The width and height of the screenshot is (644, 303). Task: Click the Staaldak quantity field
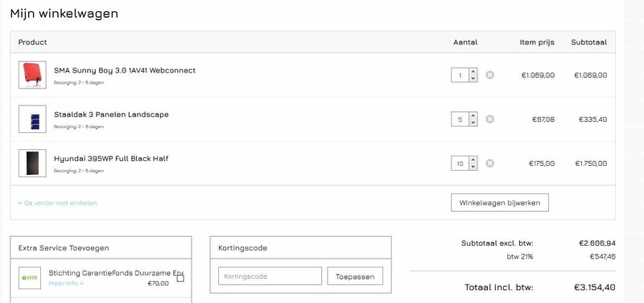pos(460,119)
